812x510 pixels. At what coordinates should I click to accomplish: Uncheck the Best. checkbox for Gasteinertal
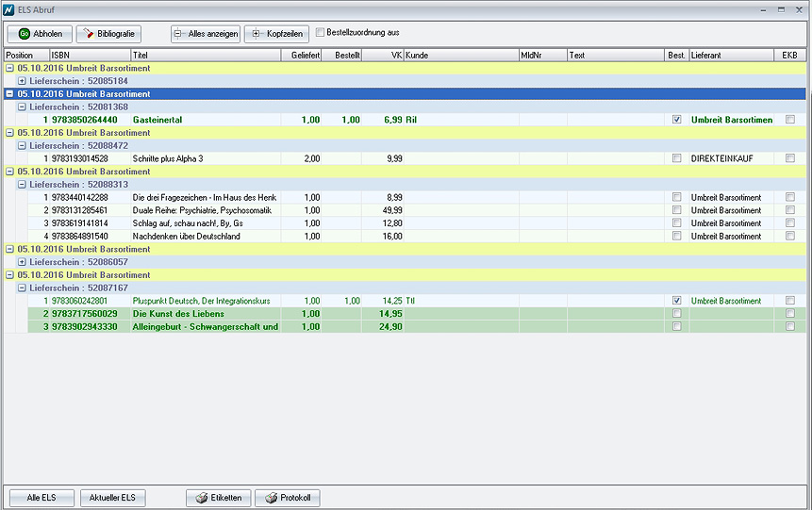676,120
